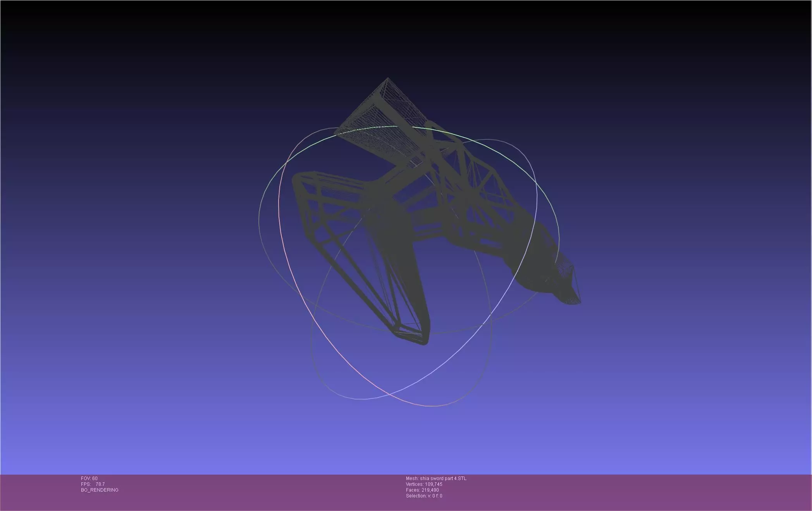This screenshot has height=511, width=812.
Task: Click the Vertices: 109,745 info line
Action: click(x=424, y=484)
